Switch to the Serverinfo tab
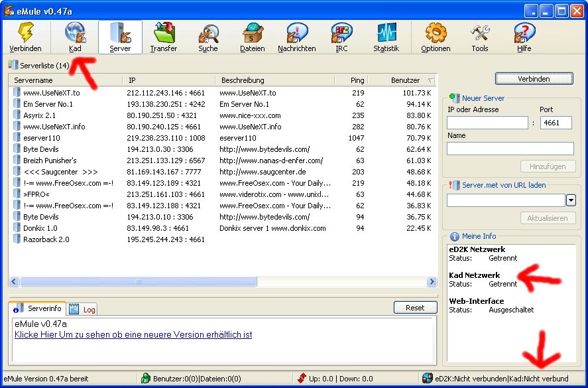Image resolution: width=588 pixels, height=388 pixels. tap(38, 308)
